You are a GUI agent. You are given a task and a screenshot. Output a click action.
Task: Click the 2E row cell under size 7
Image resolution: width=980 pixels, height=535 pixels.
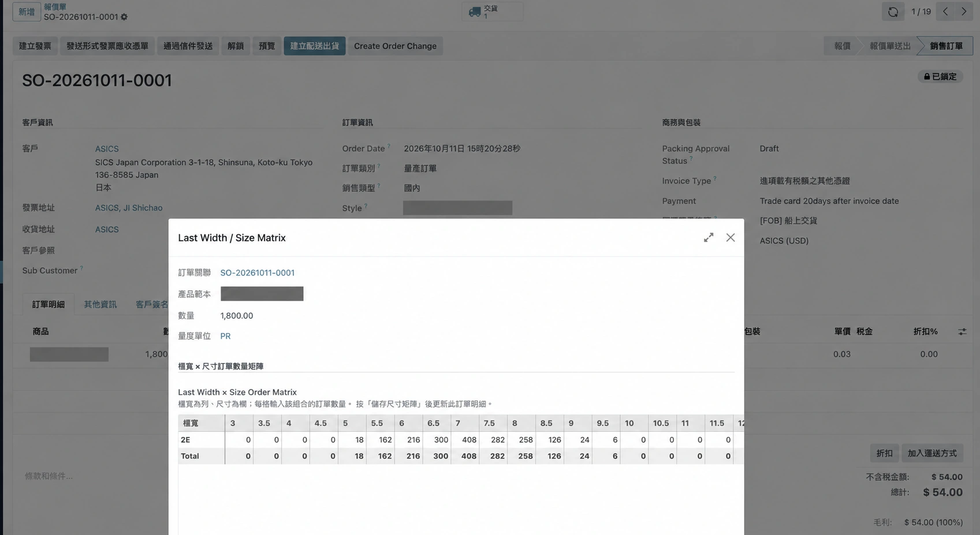(x=464, y=440)
